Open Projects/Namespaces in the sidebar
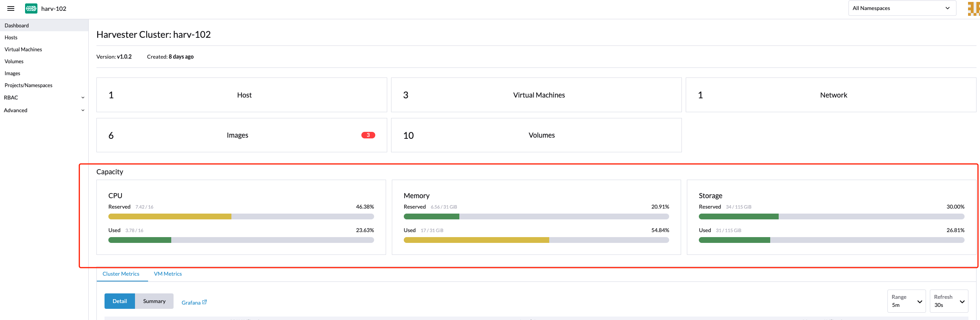Image resolution: width=980 pixels, height=320 pixels. pyautogui.click(x=44, y=85)
